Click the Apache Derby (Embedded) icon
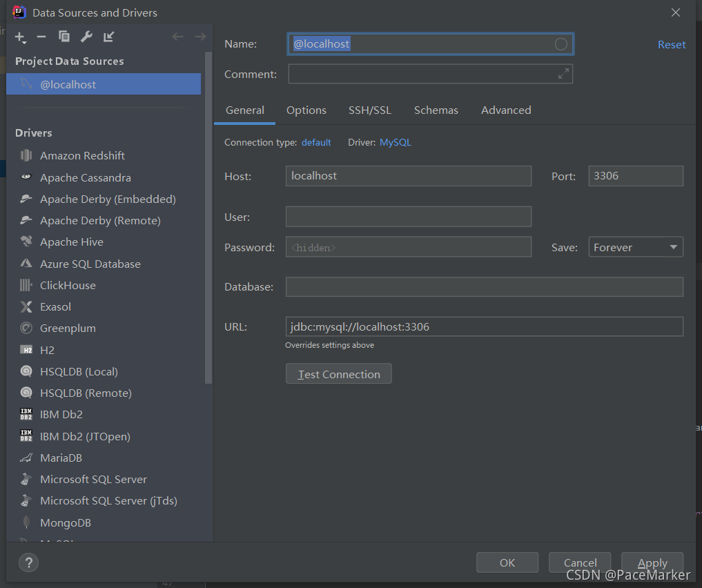 (x=26, y=199)
